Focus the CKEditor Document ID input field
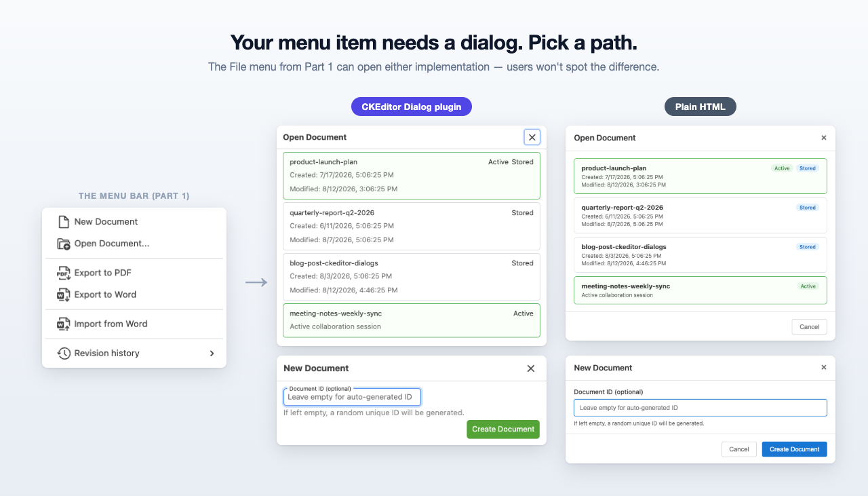The width and height of the screenshot is (868, 496). click(x=352, y=397)
